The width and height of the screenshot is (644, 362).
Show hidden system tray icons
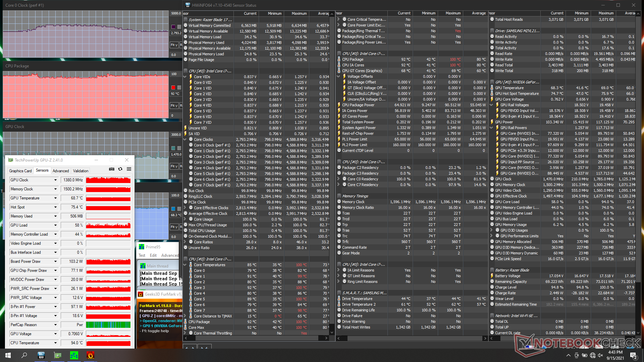(568, 355)
